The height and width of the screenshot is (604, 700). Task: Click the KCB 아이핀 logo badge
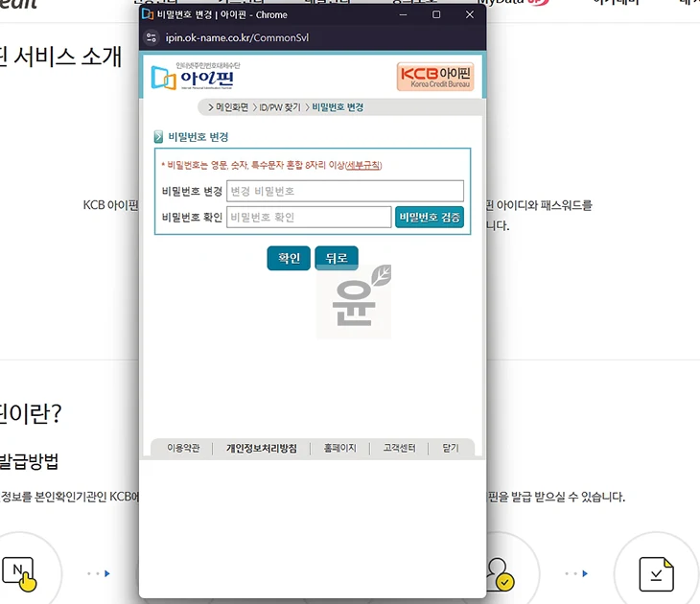(434, 77)
